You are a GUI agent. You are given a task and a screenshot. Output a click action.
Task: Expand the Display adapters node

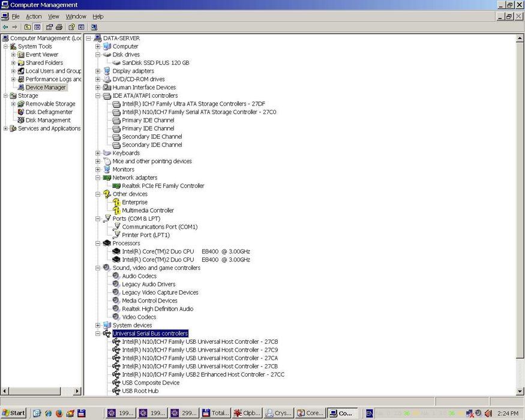point(98,71)
